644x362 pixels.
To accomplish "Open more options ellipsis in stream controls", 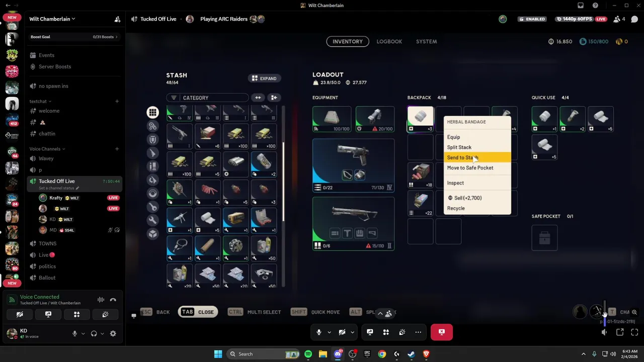I will 418,332.
